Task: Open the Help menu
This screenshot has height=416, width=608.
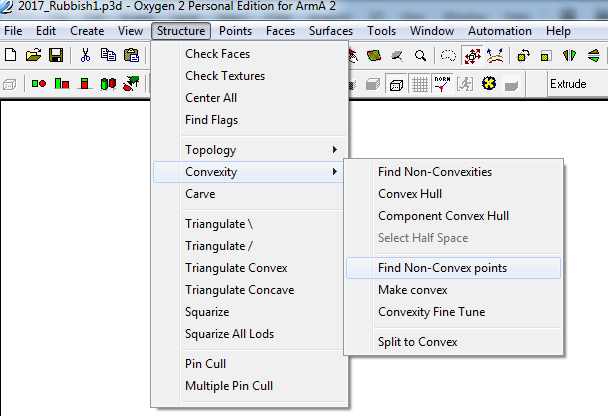Action: coord(558,31)
